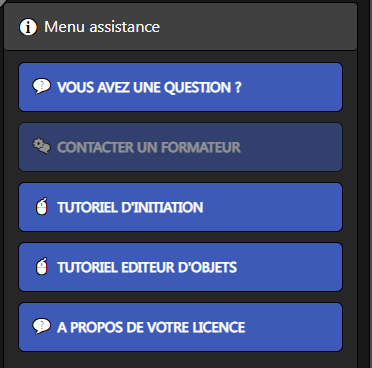Start TUTORIEL EDITEUR D'OBJETS

pyautogui.click(x=180, y=267)
